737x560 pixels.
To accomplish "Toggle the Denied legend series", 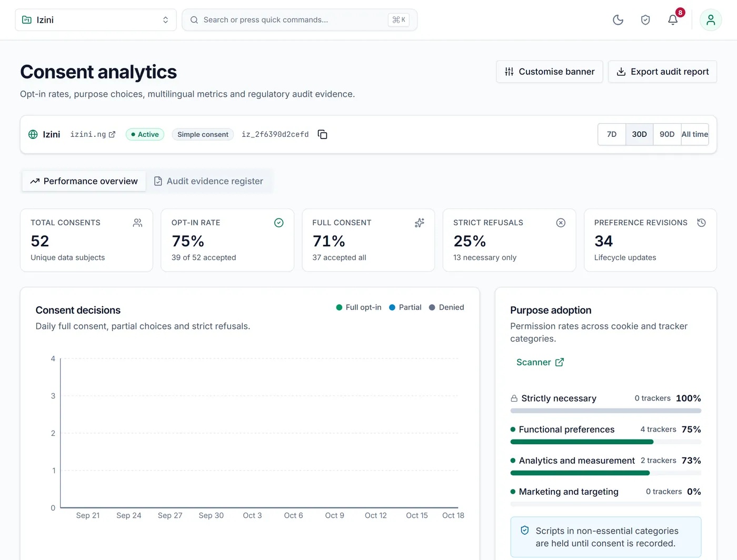I will pos(446,307).
